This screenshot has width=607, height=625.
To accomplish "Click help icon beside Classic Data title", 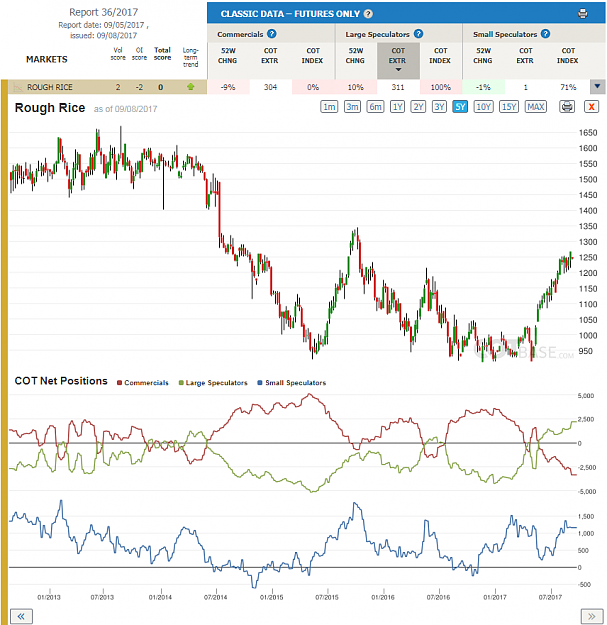I will click(x=368, y=14).
